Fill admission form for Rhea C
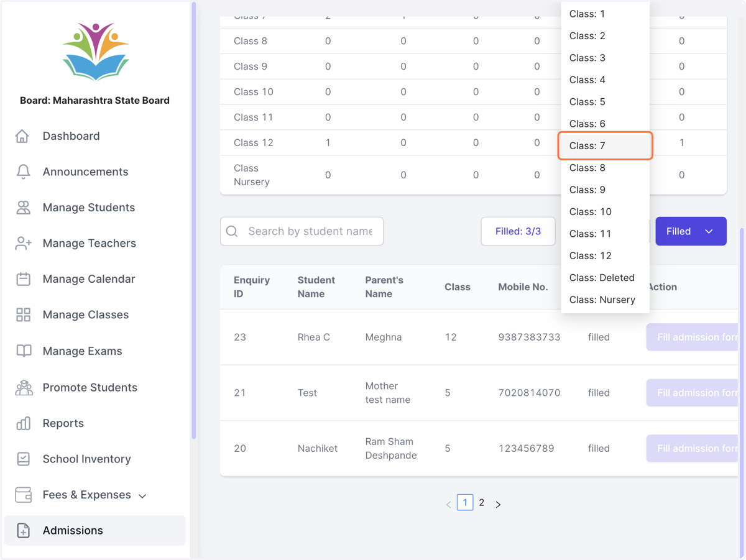The height and width of the screenshot is (560, 746). coord(692,337)
